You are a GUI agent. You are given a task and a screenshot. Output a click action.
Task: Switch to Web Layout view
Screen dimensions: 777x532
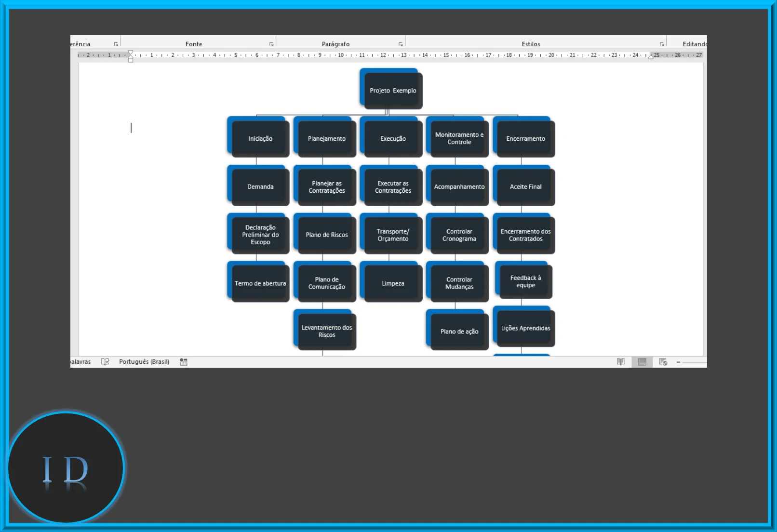pos(663,362)
